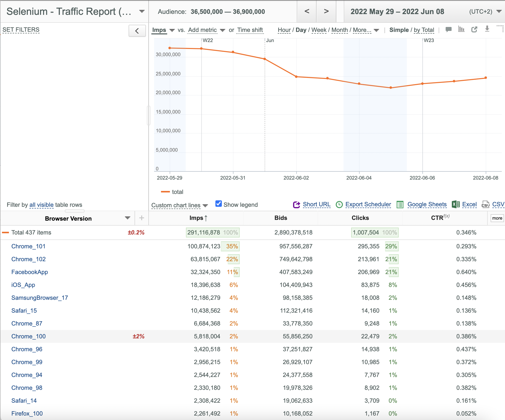Click the open in new window icon
Screen dimensions: 505x420
pos(474,29)
